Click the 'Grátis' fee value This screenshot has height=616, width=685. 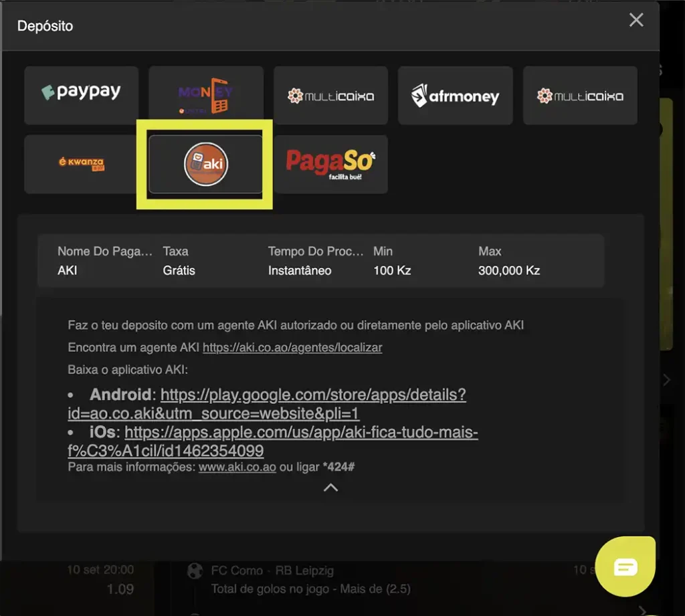tap(179, 270)
